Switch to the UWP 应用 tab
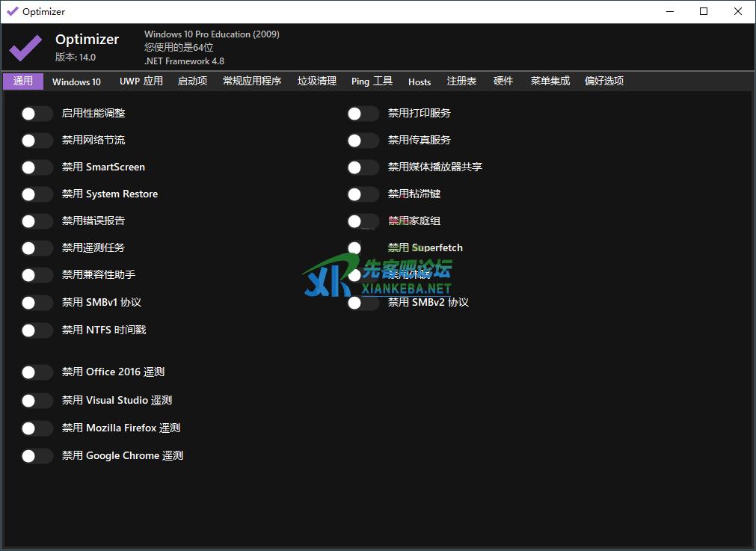This screenshot has height=551, width=756. [141, 81]
